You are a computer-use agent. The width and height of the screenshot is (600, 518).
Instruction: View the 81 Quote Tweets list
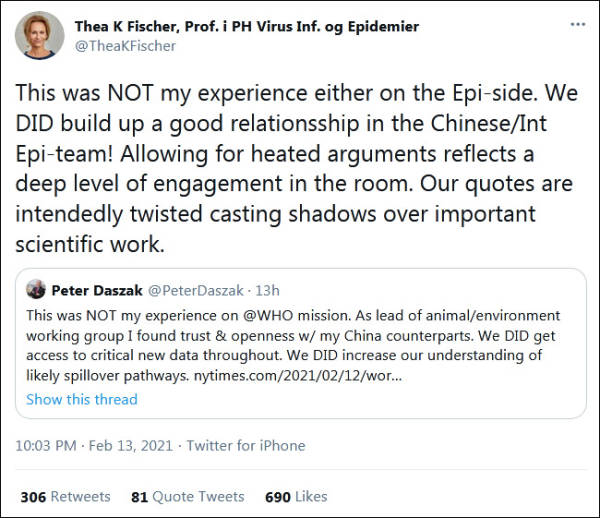point(188,496)
